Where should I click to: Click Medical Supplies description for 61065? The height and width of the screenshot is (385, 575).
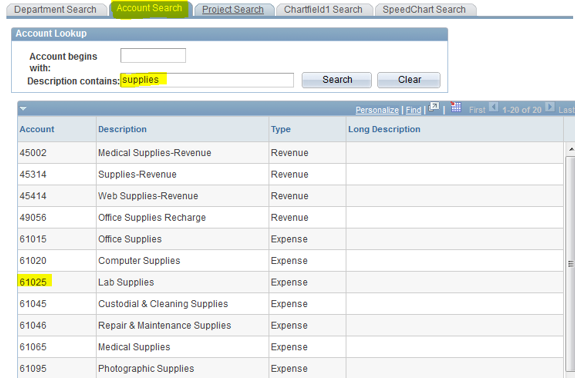click(134, 347)
